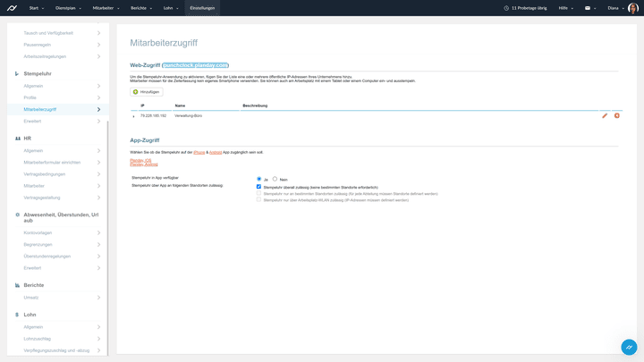Open the blue floating help widget
The width and height of the screenshot is (644, 362).
(629, 347)
